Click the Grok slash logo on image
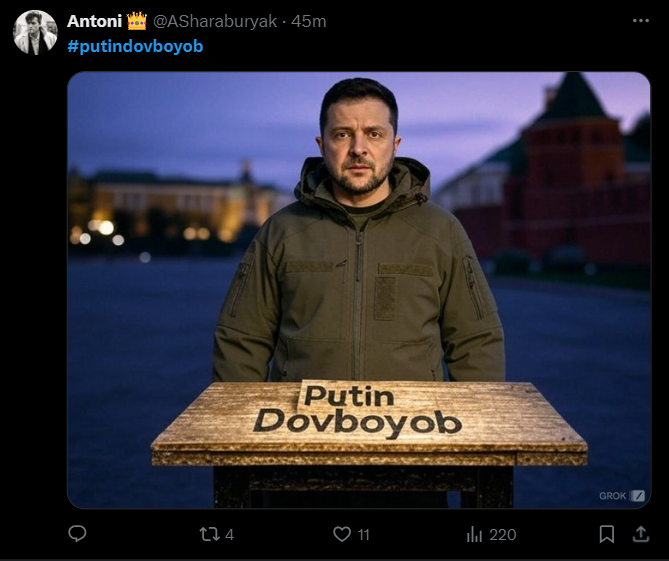This screenshot has height=561, width=669. pyautogui.click(x=638, y=496)
